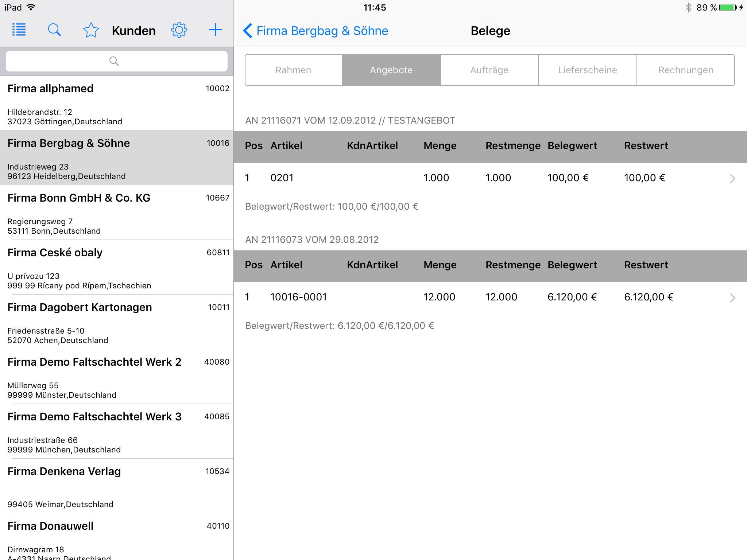Switch to Rechnungen tab
The width and height of the screenshot is (747, 560).
[686, 70]
